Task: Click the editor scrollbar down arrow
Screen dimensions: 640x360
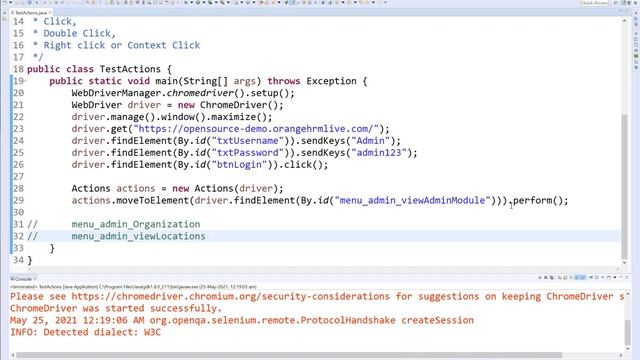Action: point(624,263)
